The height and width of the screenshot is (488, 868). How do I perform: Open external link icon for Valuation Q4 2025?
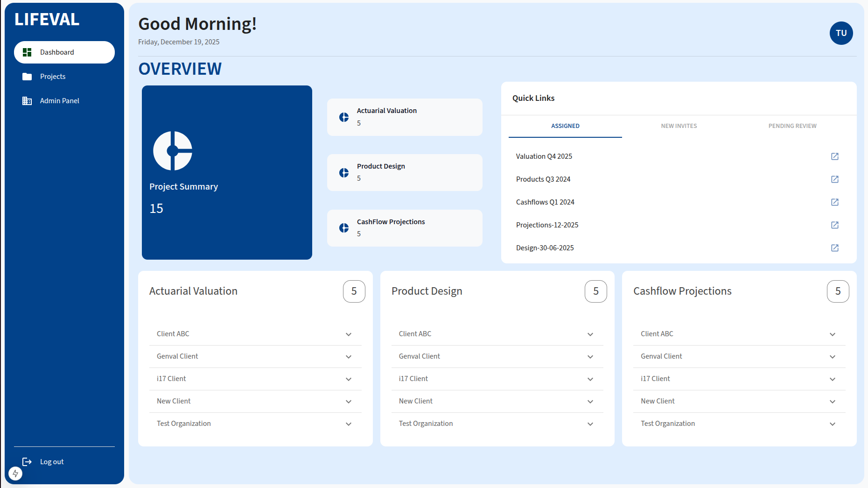pyautogui.click(x=835, y=156)
